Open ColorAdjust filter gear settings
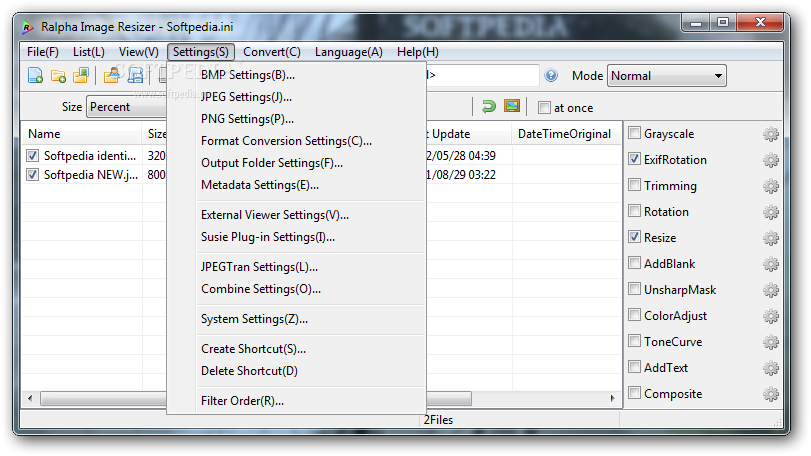The image size is (811, 456). pyautogui.click(x=771, y=316)
